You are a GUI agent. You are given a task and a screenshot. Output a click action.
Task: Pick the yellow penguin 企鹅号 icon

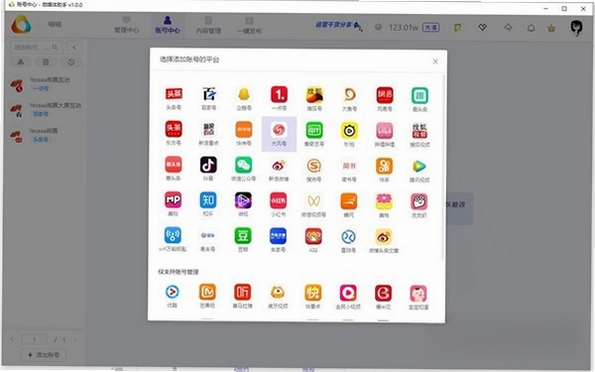tap(244, 94)
